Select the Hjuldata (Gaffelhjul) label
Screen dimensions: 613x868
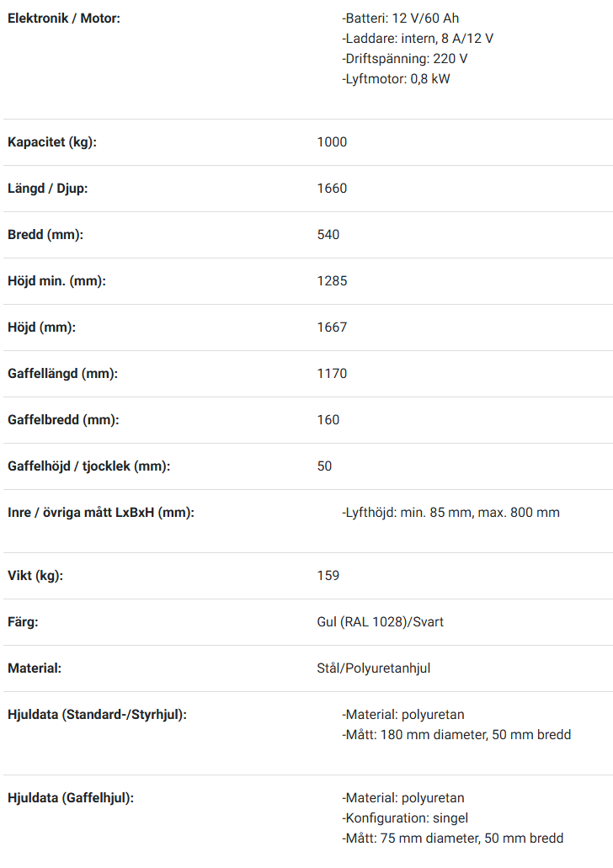(x=71, y=798)
